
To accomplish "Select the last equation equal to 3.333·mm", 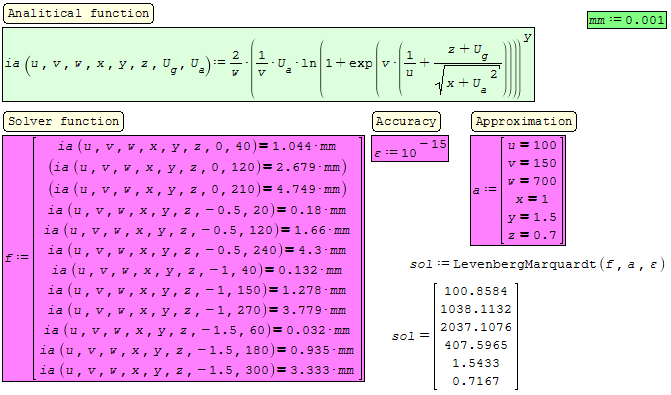I will pos(197,370).
